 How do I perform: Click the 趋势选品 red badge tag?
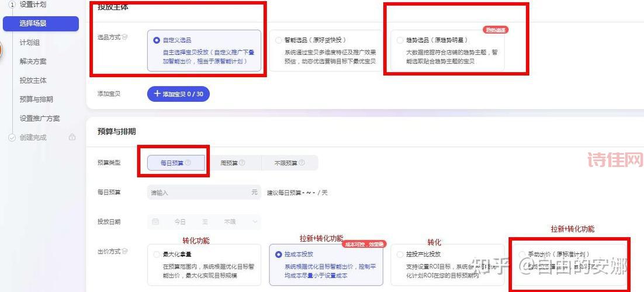(496, 30)
